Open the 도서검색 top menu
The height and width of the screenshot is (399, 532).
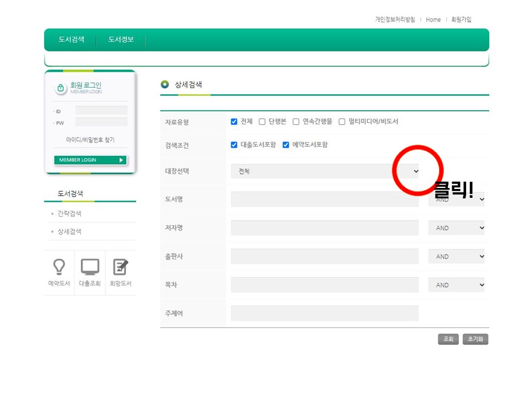tap(71, 40)
